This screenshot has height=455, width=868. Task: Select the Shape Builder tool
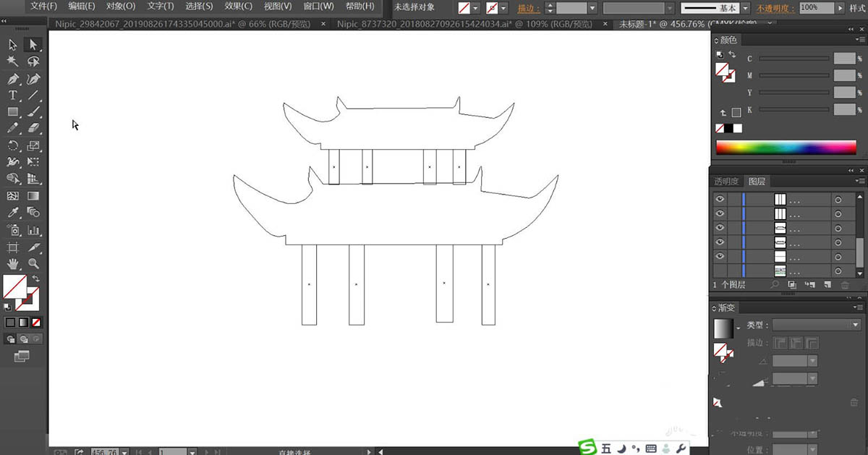(x=13, y=179)
